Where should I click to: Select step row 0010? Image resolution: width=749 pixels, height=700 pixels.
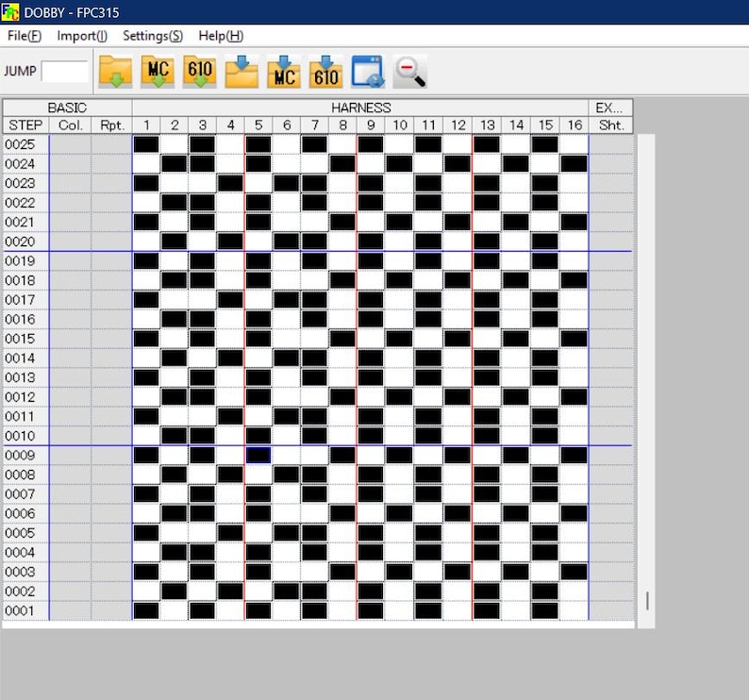[x=25, y=436]
